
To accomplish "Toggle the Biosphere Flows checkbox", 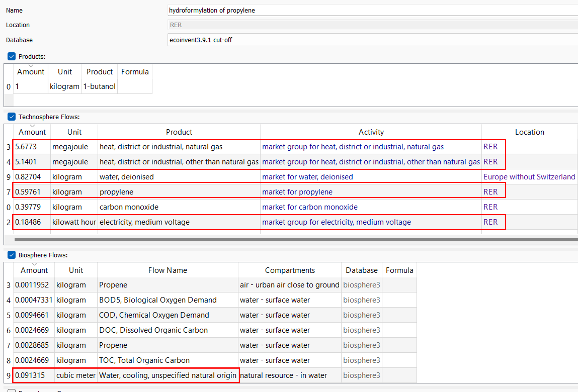I will tap(11, 255).
